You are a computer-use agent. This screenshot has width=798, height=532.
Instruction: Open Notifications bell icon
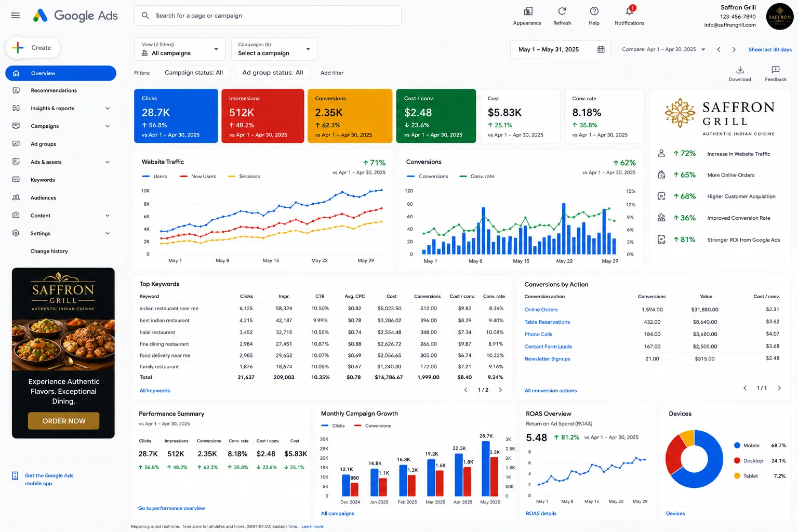point(630,11)
